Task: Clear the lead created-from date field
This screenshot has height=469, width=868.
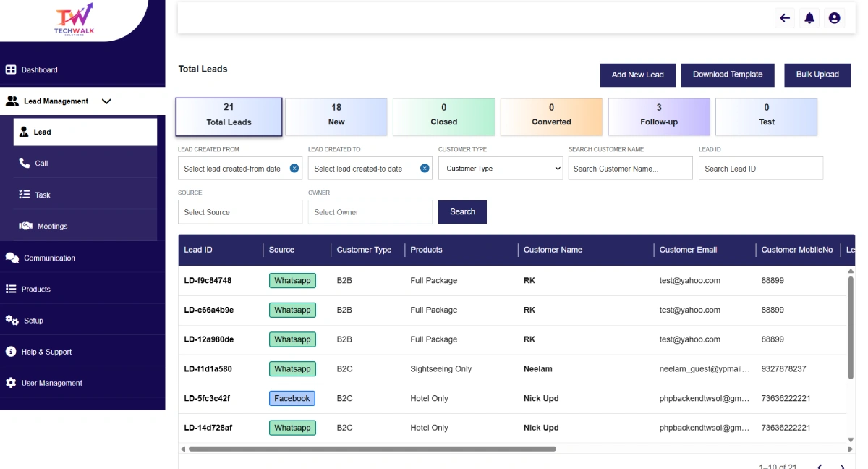Action: [x=294, y=169]
